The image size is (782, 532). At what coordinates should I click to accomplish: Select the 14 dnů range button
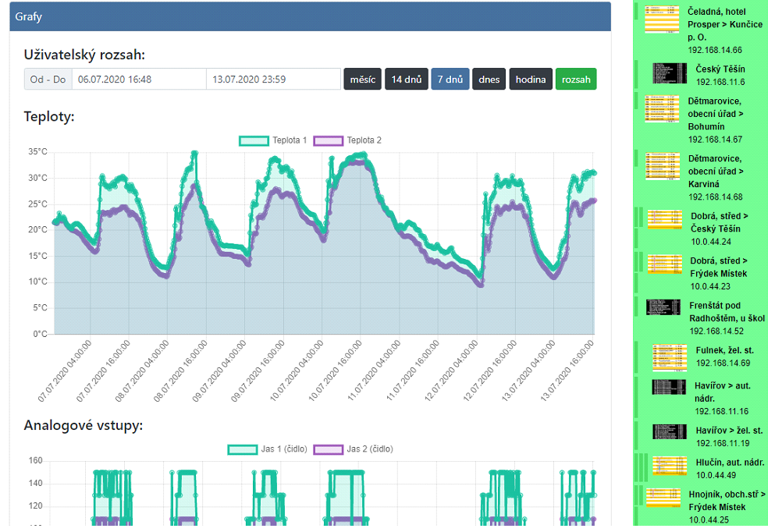(x=406, y=80)
